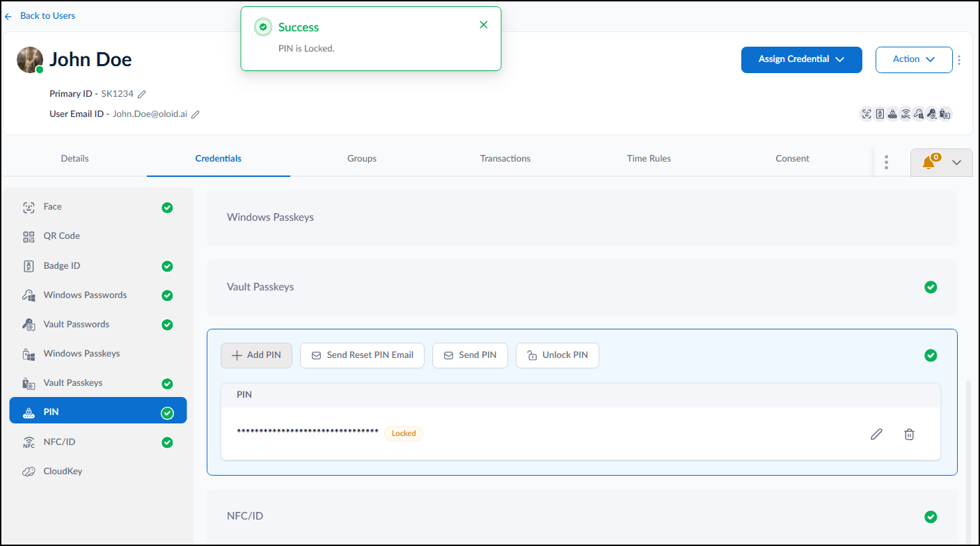Switch to the Groups tab
This screenshot has height=546, width=980.
click(362, 159)
